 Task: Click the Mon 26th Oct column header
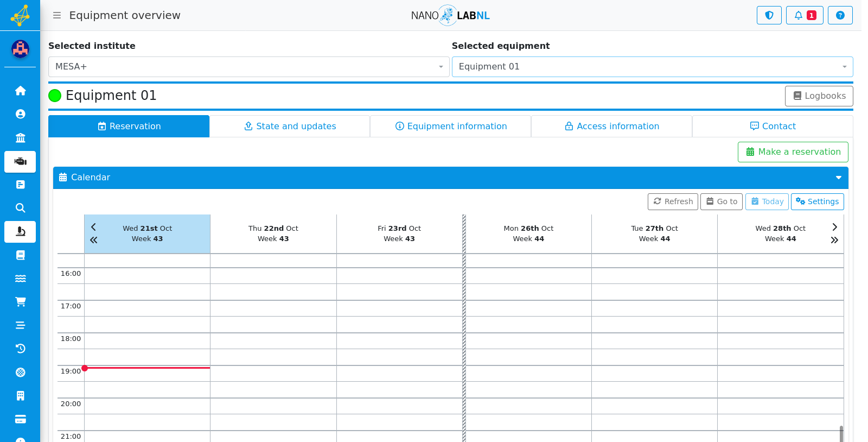coord(528,233)
